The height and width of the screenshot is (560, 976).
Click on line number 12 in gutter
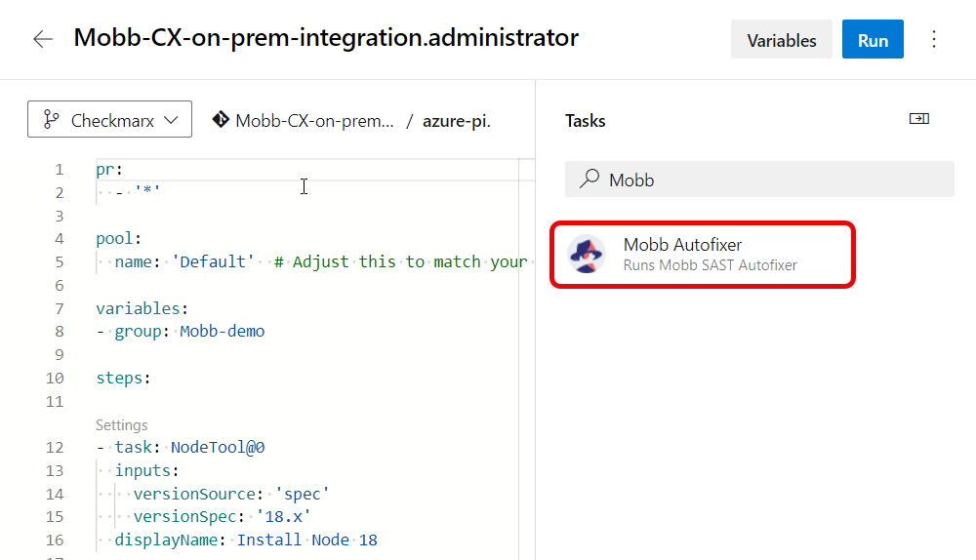pos(55,448)
